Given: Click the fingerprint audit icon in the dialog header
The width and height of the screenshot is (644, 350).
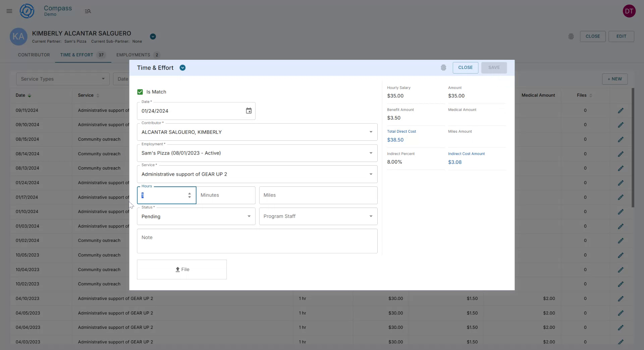Looking at the screenshot, I should (x=443, y=68).
